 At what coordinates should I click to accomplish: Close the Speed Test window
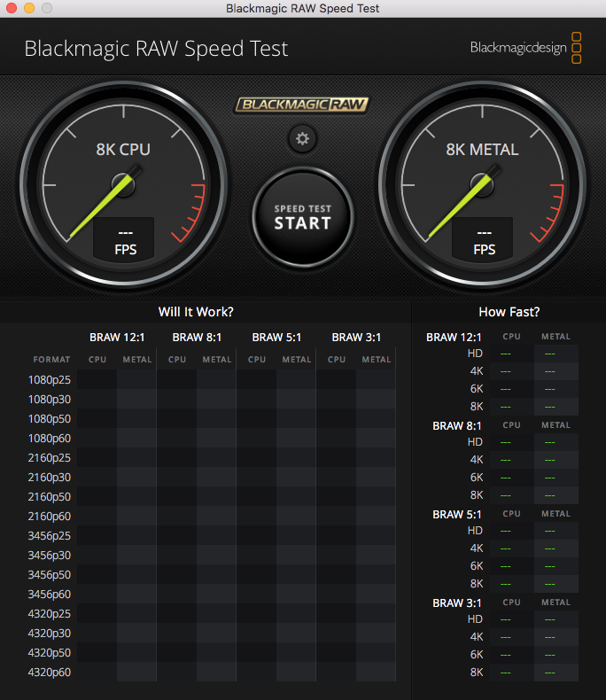(x=12, y=8)
